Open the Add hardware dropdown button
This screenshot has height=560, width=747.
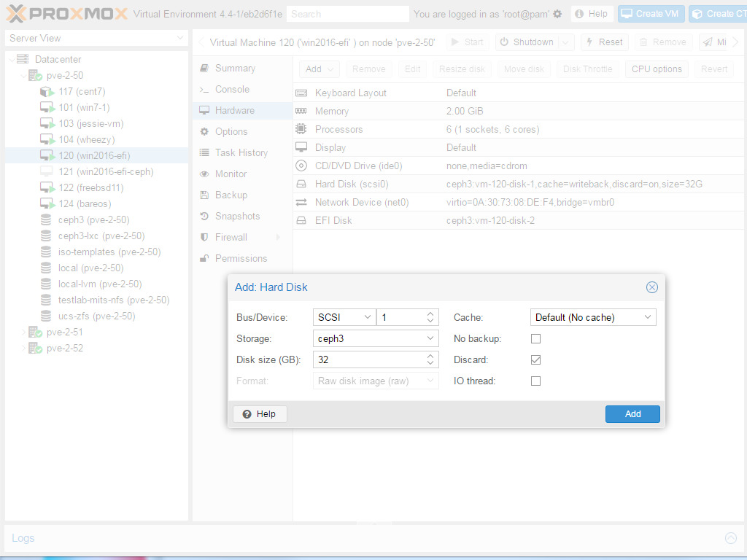320,69
